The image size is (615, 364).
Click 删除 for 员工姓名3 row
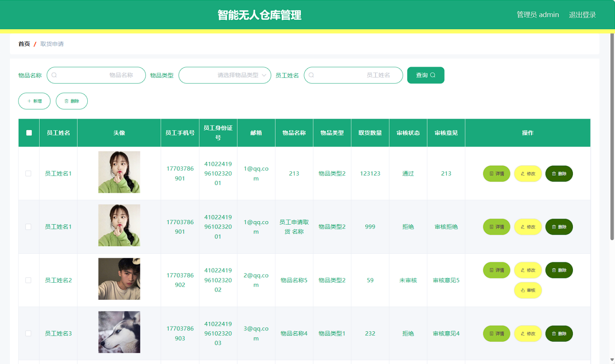(559, 333)
